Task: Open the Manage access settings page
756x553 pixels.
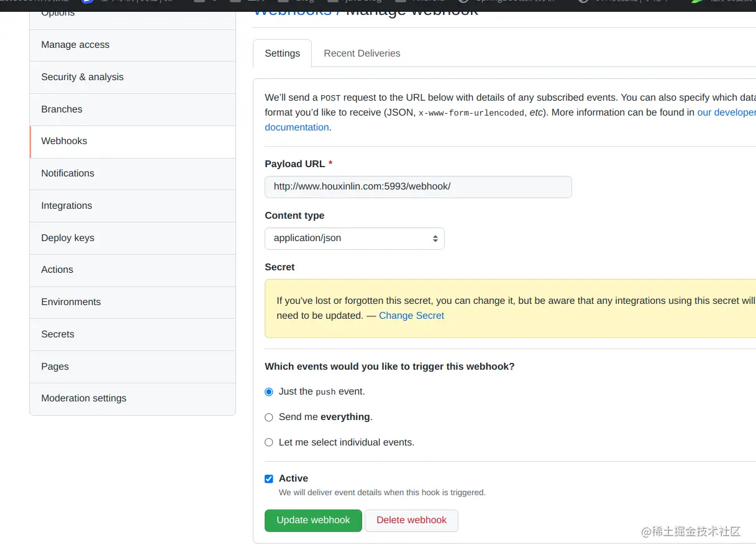Action: click(132, 45)
